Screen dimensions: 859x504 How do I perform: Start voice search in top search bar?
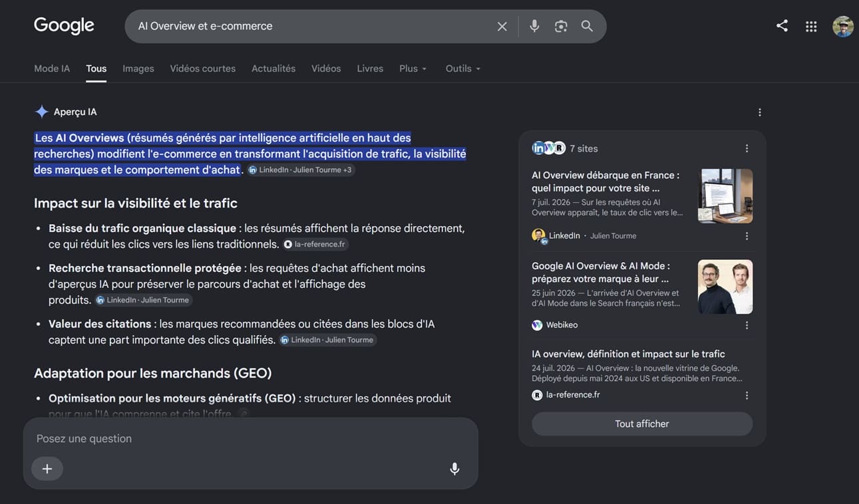tap(534, 26)
